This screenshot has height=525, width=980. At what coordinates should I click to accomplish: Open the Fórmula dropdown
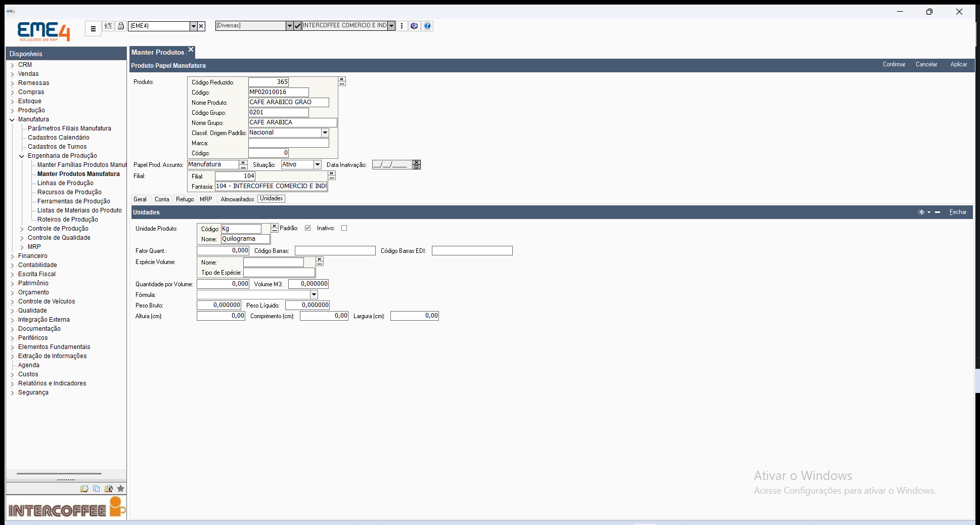314,294
